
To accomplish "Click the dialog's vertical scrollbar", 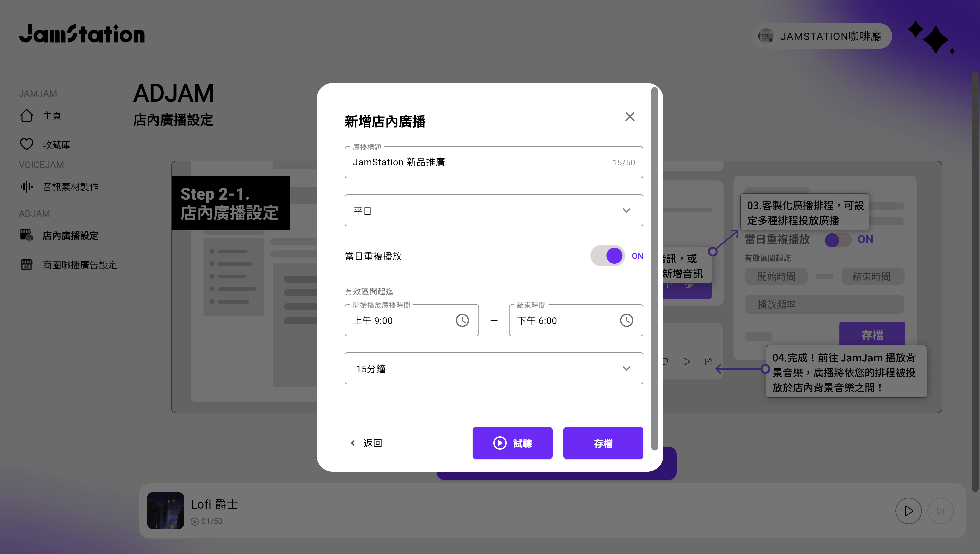I will click(x=654, y=269).
